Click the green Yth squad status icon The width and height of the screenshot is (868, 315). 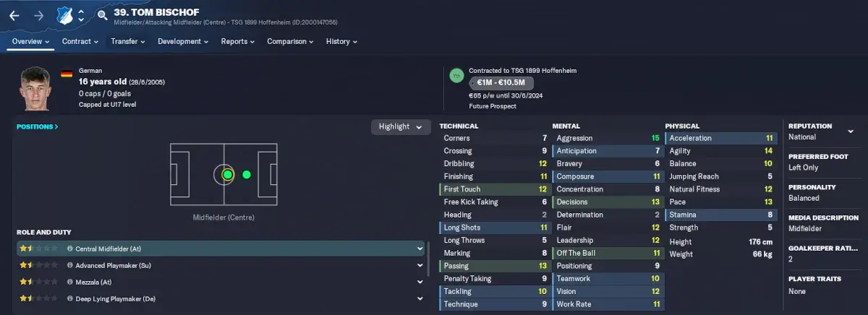click(x=456, y=75)
